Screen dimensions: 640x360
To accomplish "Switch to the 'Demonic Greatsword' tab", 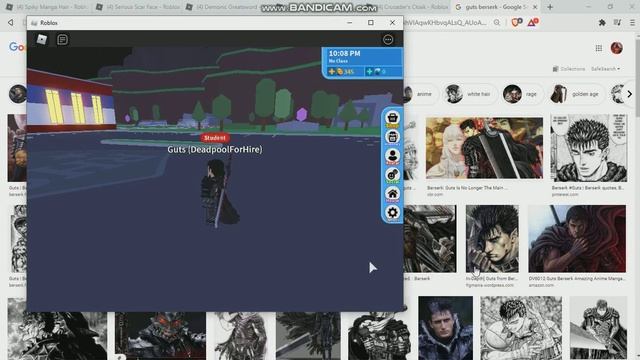I will 222,7.
